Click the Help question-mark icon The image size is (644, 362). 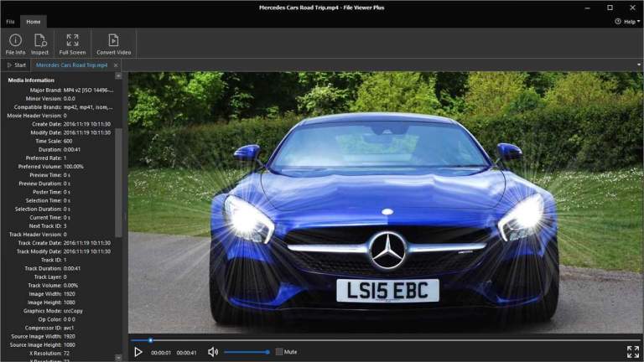point(618,21)
